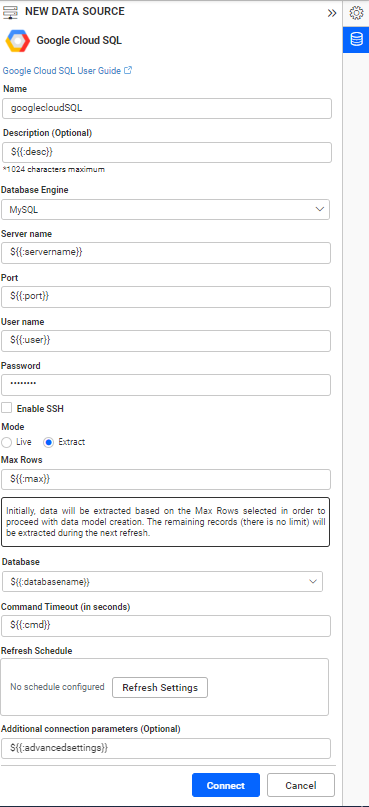The image size is (369, 807).
Task: Click into the Server name field
Action: tap(166, 253)
